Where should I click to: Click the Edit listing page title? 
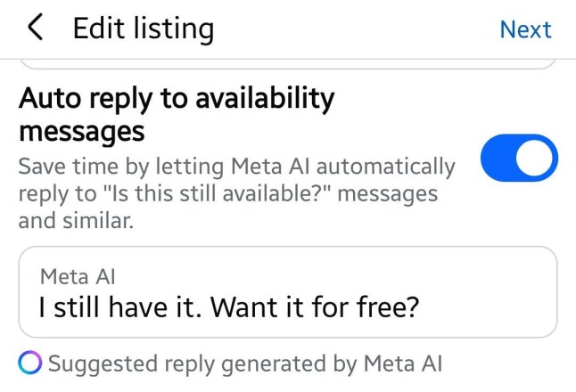(143, 29)
